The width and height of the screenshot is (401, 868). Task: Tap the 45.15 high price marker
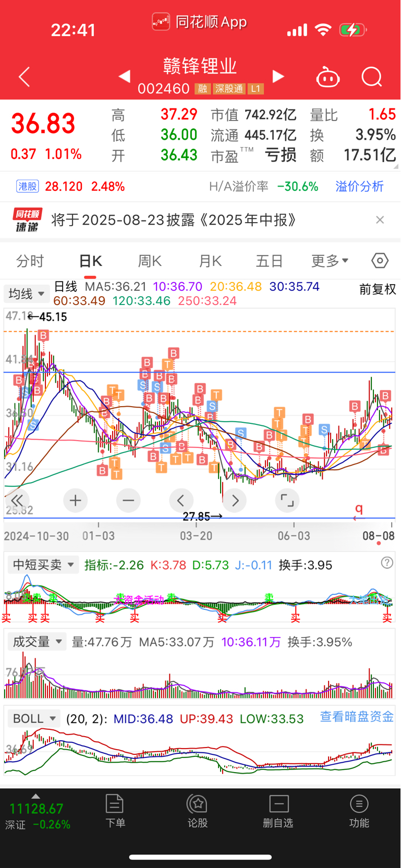(48, 317)
